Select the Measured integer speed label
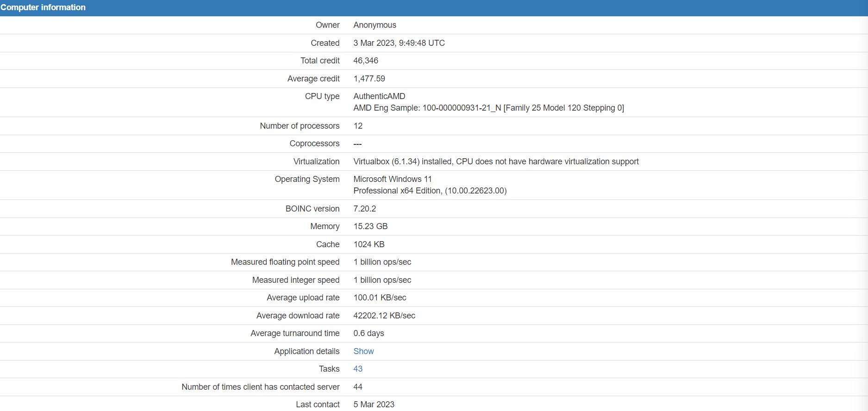 (x=296, y=280)
